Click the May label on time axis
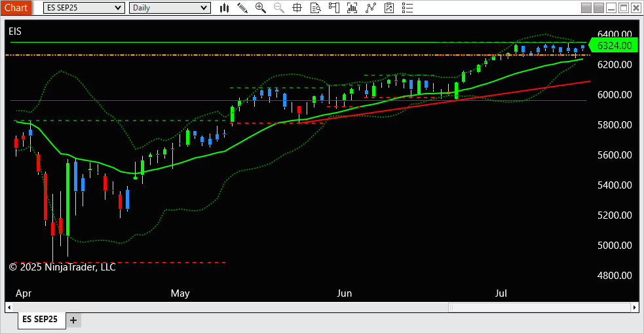This screenshot has height=334, width=644. [x=180, y=293]
